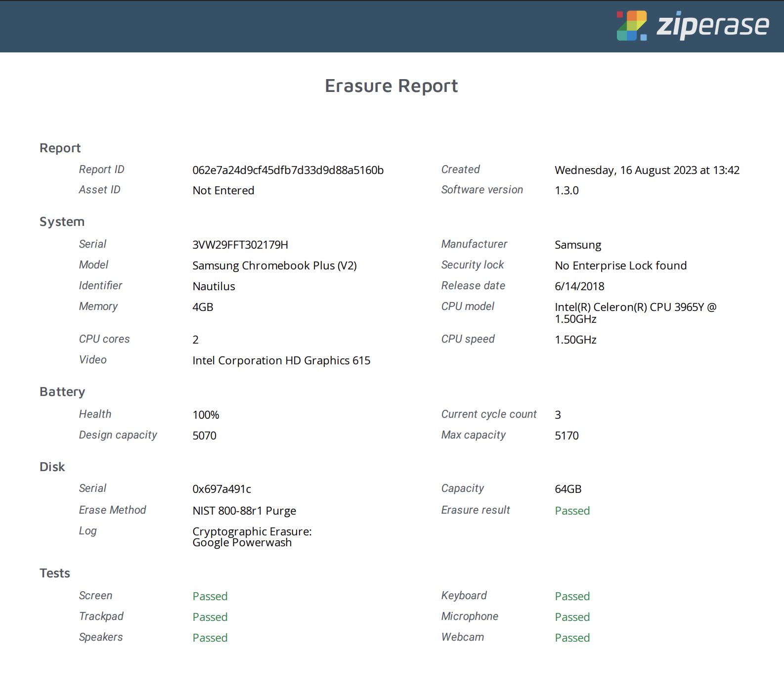The image size is (784, 700).
Task: Click the 'Tests' section heading
Action: pyautogui.click(x=54, y=573)
